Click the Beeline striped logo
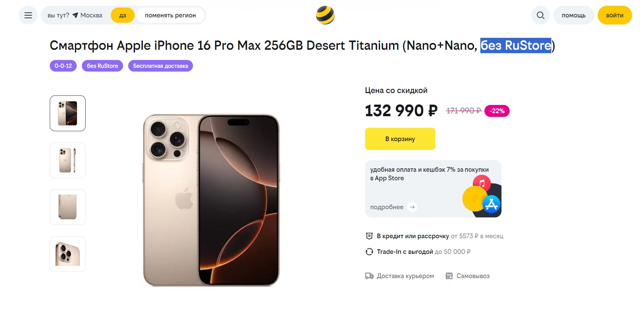Viewport: 644px width, 336px height. (325, 15)
